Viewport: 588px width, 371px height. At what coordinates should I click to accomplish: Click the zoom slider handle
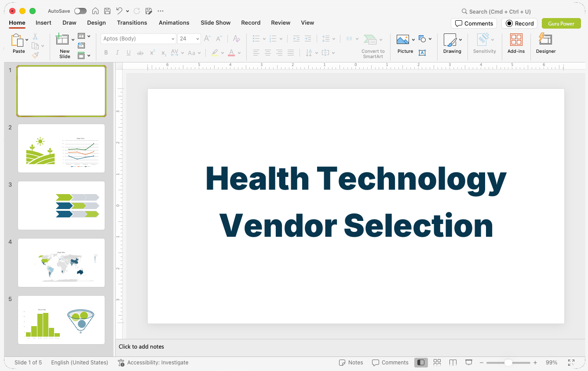coord(508,363)
